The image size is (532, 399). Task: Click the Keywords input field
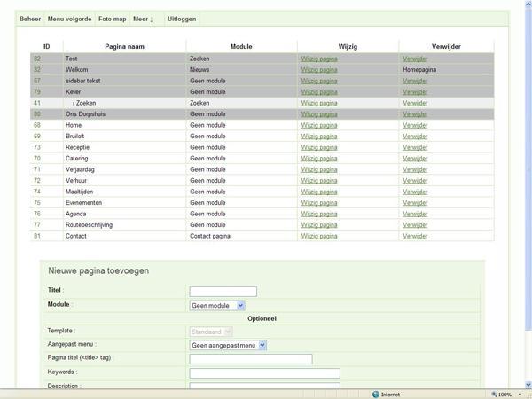click(x=264, y=373)
